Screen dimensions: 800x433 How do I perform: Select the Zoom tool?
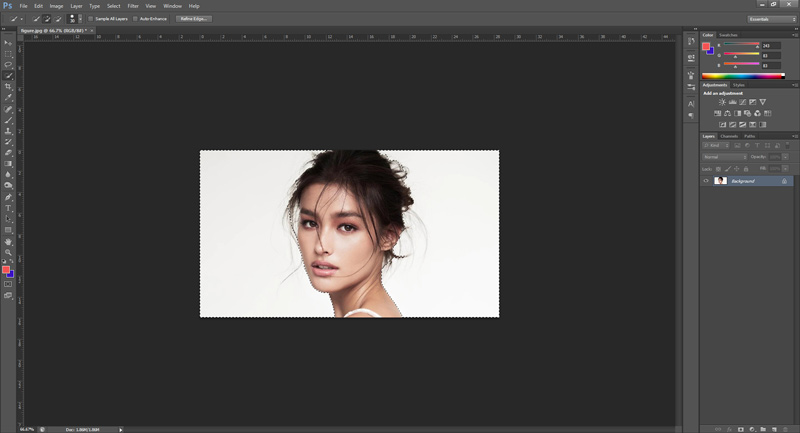coord(8,252)
